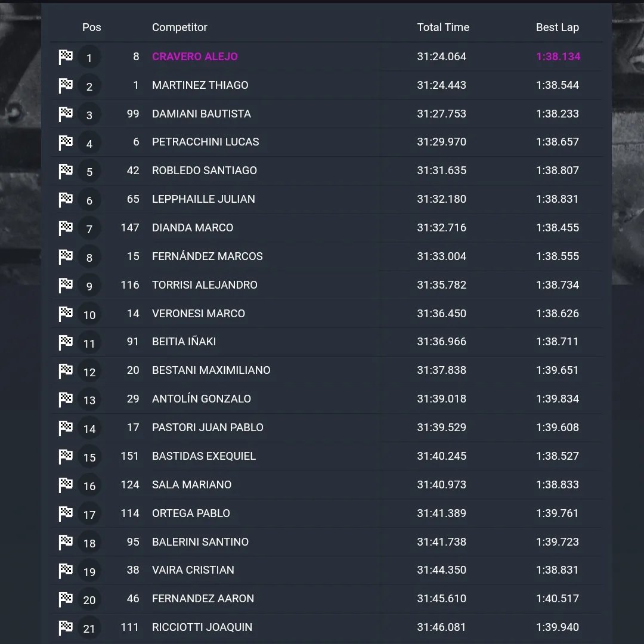
Task: Sort by the Pos column header
Action: pos(92,27)
